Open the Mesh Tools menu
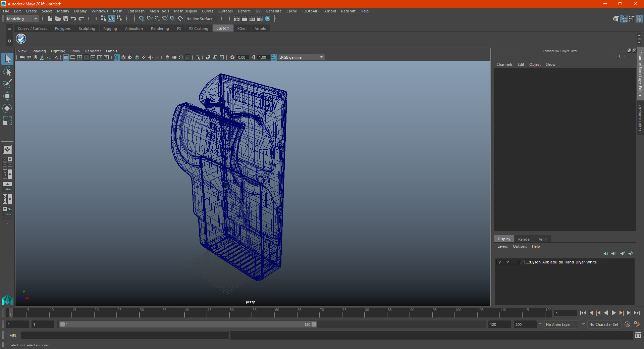Screen dimensions: 644x349 click(x=159, y=11)
